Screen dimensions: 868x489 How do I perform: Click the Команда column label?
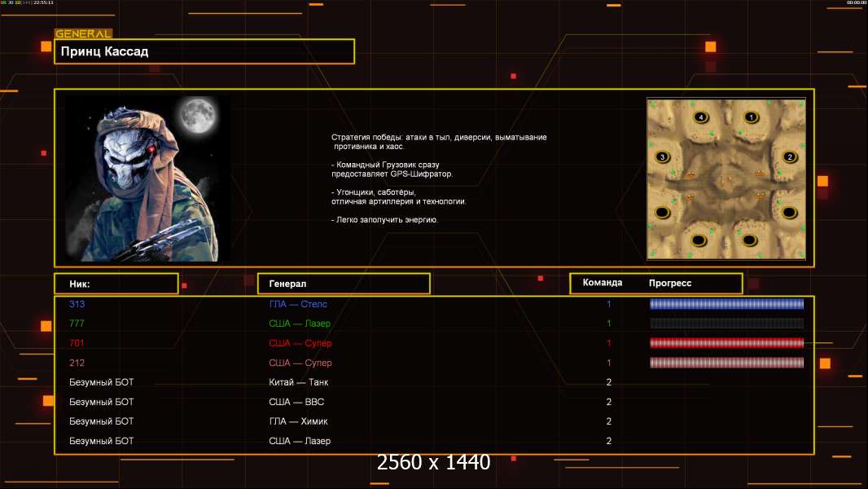click(x=603, y=283)
